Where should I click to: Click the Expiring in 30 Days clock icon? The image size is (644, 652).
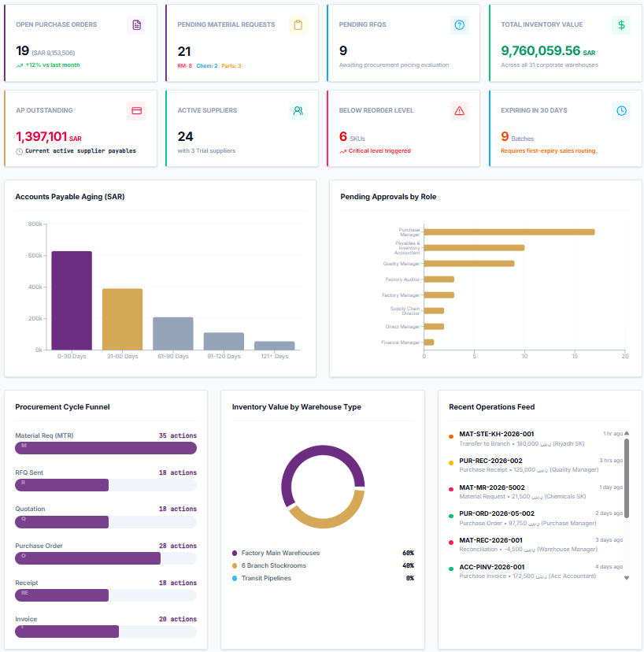click(x=621, y=110)
